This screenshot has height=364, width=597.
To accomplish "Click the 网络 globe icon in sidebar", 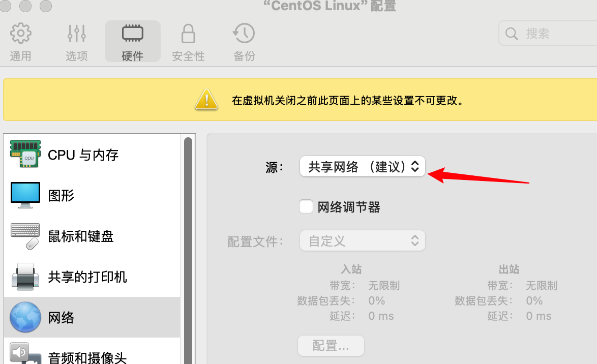I will (x=25, y=317).
